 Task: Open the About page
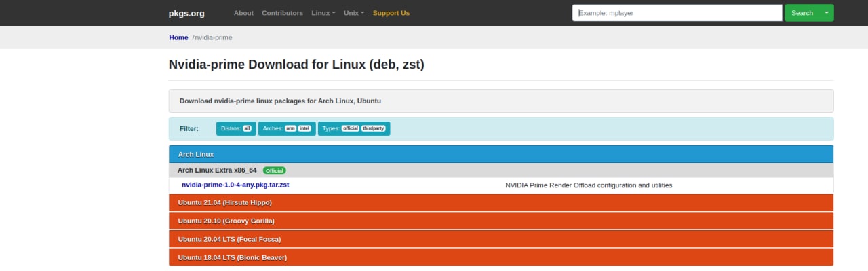[243, 13]
